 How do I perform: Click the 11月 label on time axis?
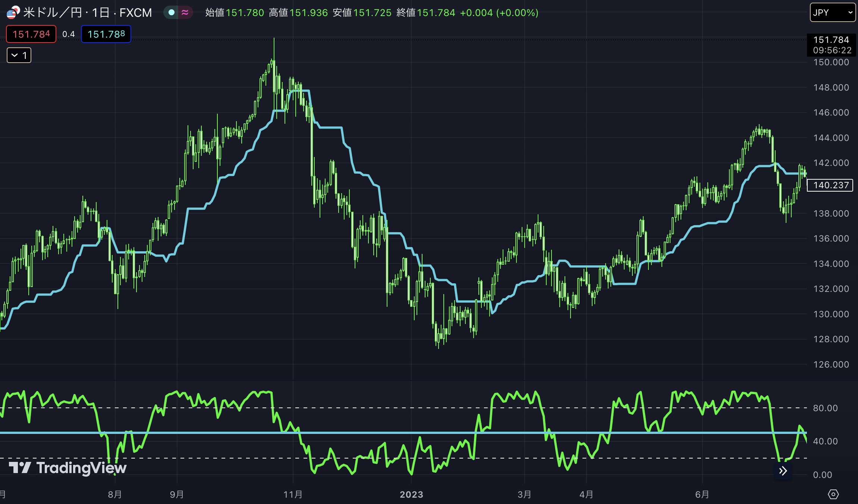[293, 494]
